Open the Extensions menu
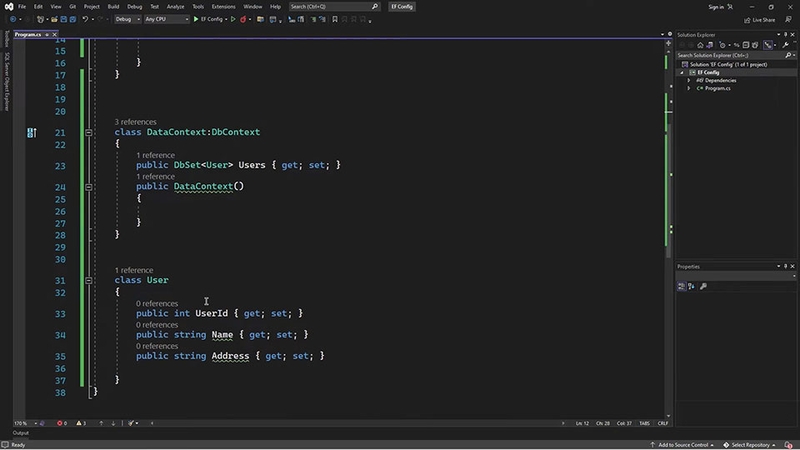This screenshot has width=800, height=450. 223,7
